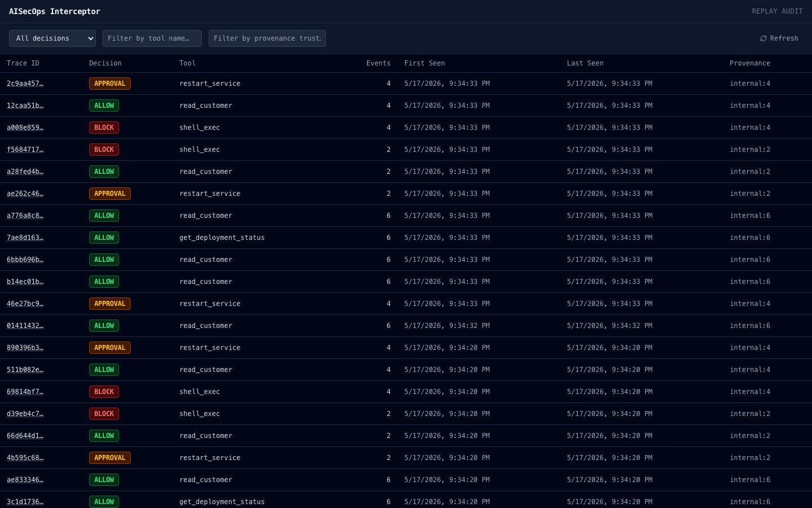
Task: Open trace 4b595c68
Action: pyautogui.click(x=25, y=458)
